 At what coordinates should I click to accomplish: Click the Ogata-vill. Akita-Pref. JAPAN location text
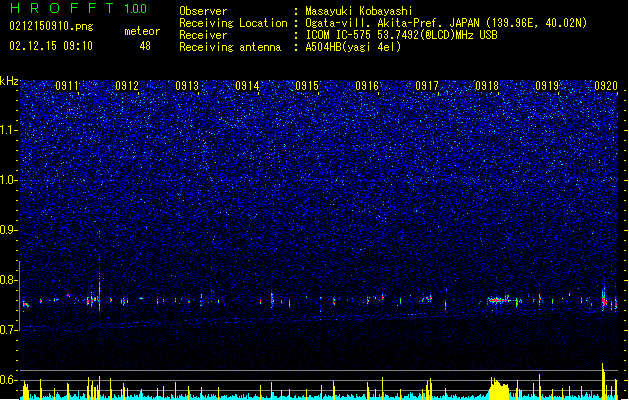(446, 23)
